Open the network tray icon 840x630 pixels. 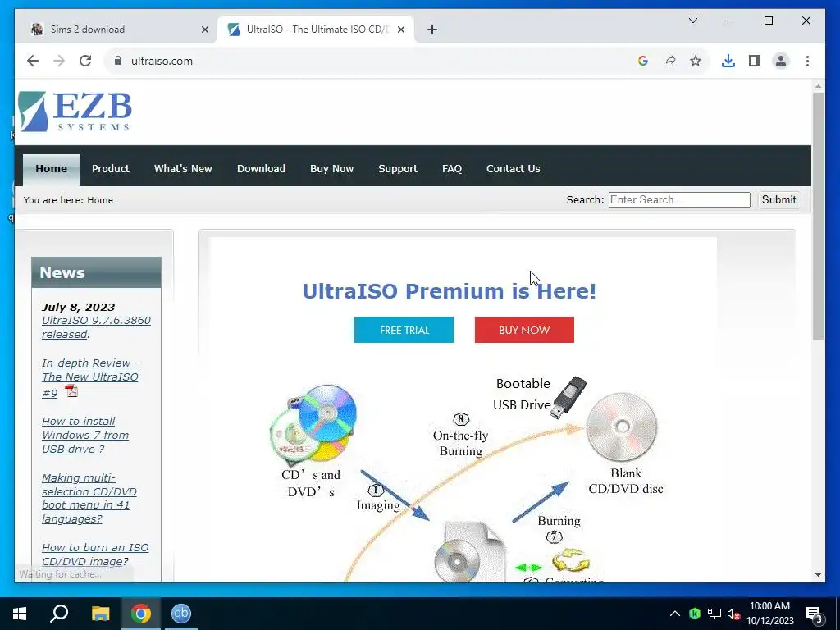(714, 614)
